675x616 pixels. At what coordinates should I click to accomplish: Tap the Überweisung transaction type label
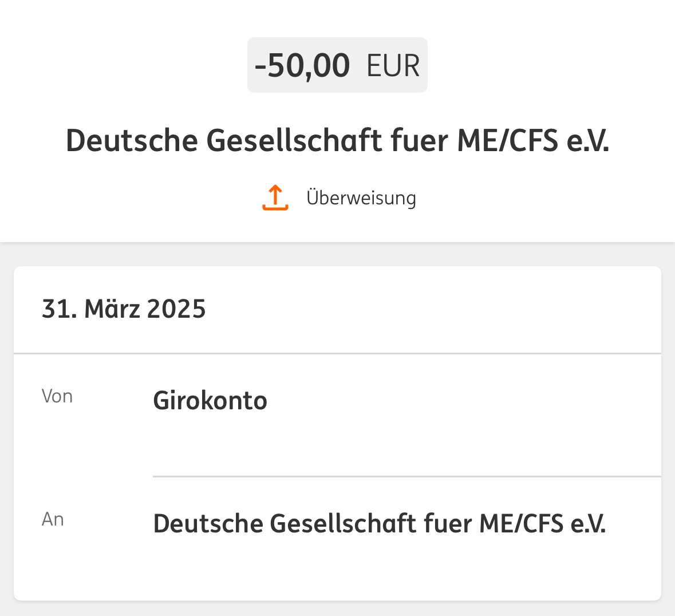tap(361, 198)
